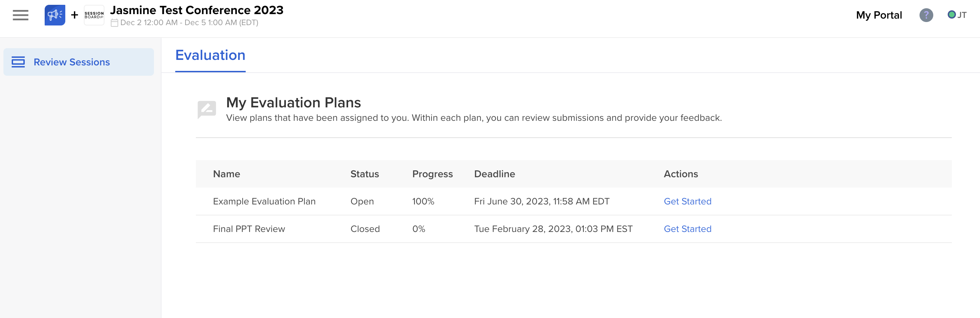Viewport: 980px width, 318px height.
Task: Click the Name column header
Action: point(226,174)
